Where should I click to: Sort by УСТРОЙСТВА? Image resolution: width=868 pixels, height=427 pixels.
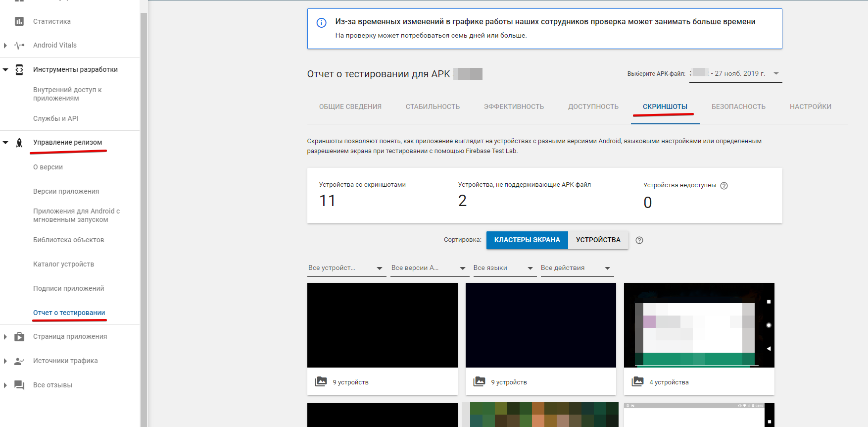[598, 240]
